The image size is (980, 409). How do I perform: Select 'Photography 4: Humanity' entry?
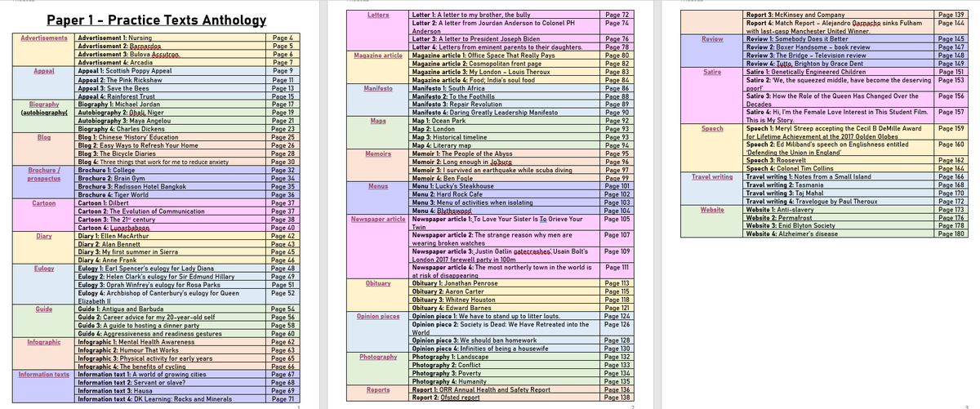click(x=451, y=381)
